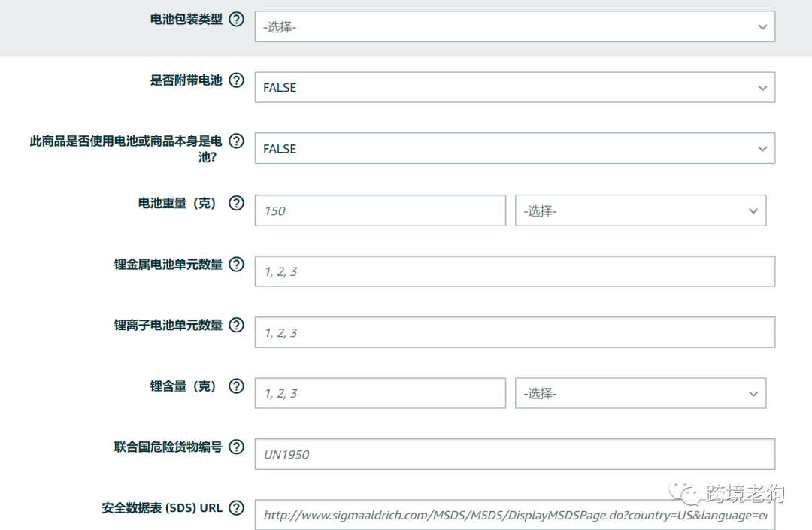Viewport: 812px width, 530px height.
Task: Click the 安全数据表 (SDS) URL input field
Action: (515, 514)
